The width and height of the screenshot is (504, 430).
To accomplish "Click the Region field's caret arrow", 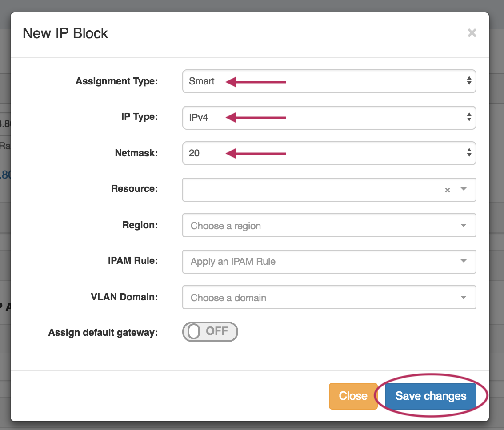I will coord(464,226).
